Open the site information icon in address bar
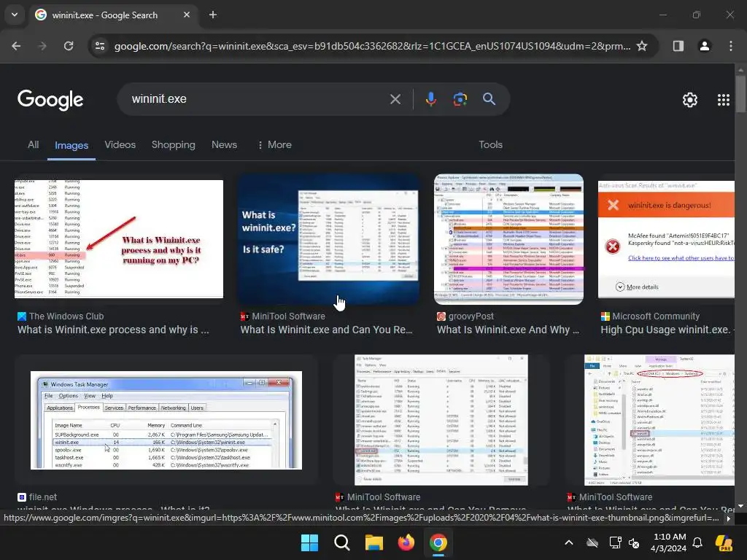This screenshot has width=747, height=560. click(x=100, y=46)
